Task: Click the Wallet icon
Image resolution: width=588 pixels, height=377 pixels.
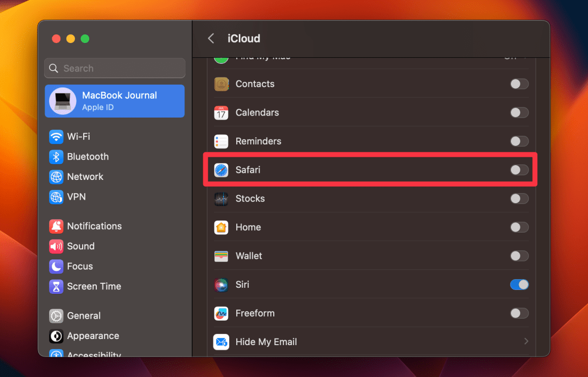Action: 221,256
